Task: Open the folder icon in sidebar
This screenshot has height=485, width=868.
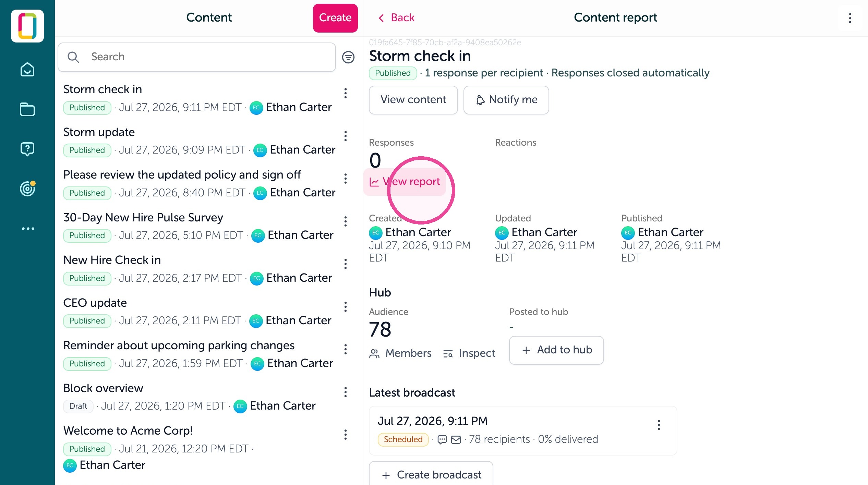Action: [27, 109]
